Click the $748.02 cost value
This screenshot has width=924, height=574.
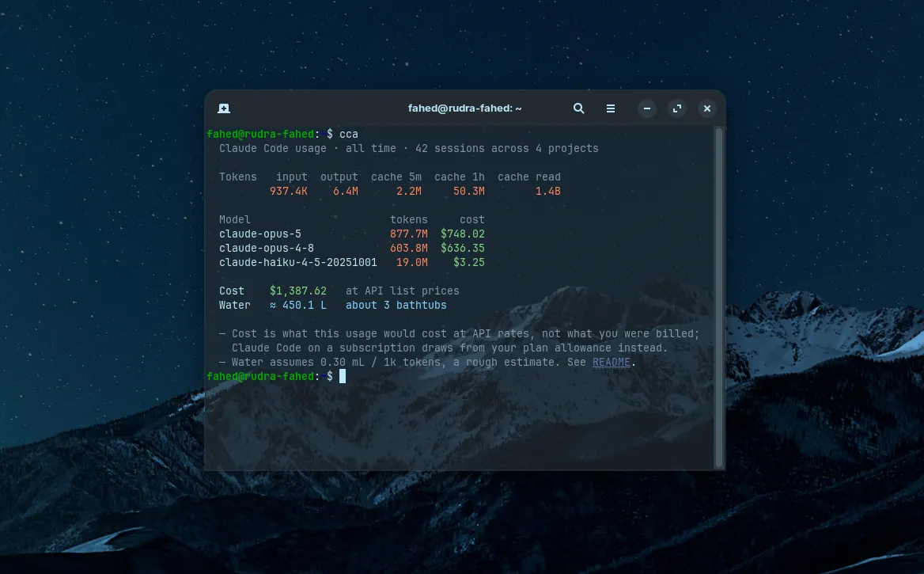click(x=463, y=234)
